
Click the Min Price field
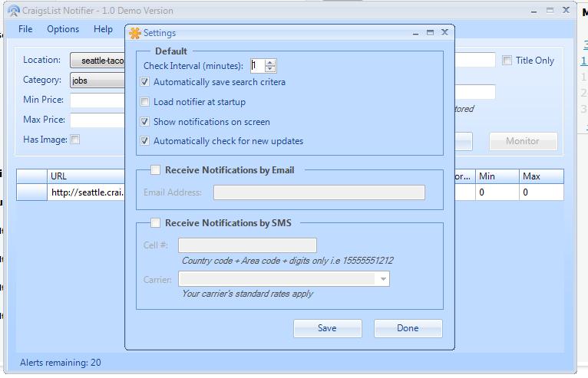pyautogui.click(x=97, y=100)
